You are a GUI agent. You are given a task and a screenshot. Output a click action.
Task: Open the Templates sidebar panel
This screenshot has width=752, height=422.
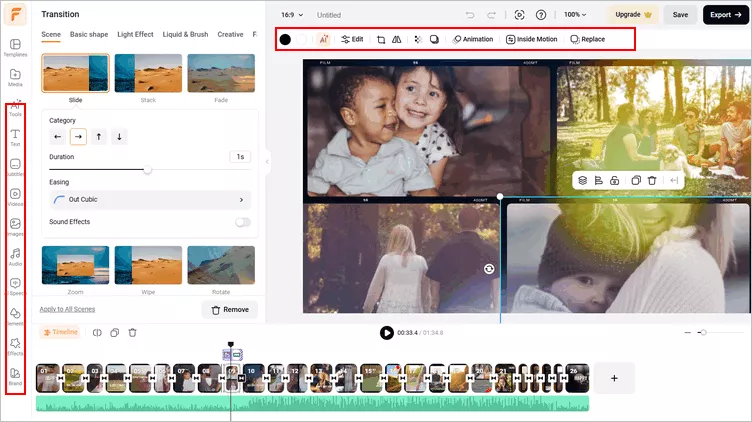coord(15,47)
